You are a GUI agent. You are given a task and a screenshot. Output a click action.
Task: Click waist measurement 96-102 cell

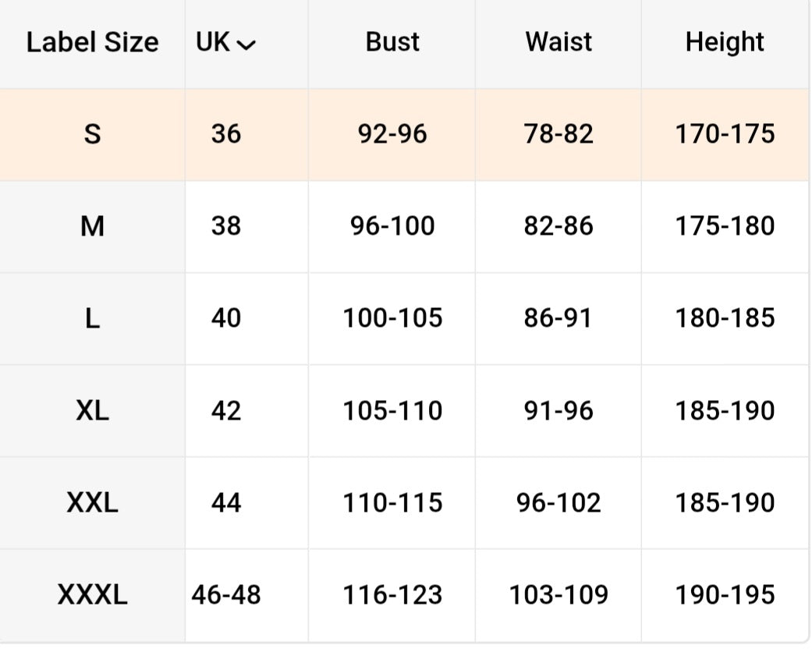point(558,502)
